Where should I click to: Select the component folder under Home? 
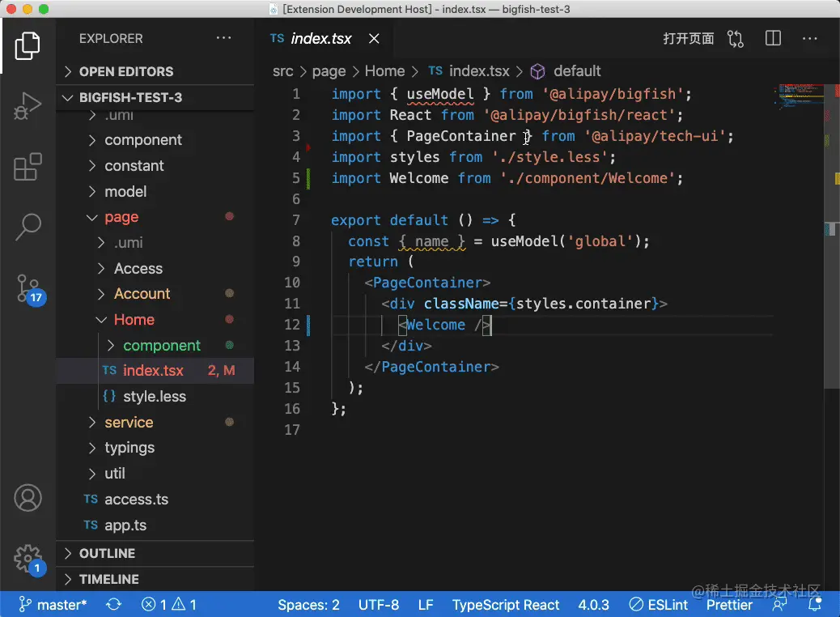click(x=155, y=345)
